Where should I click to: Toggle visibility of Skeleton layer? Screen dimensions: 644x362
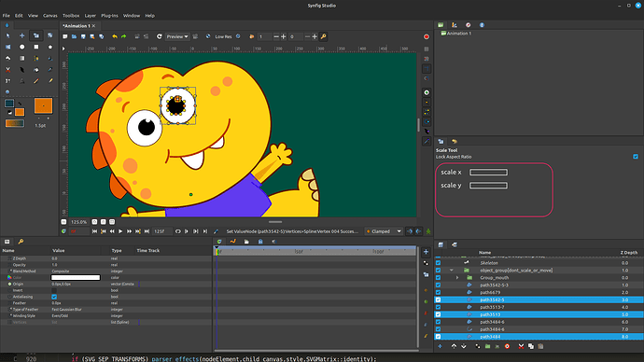[439, 263]
